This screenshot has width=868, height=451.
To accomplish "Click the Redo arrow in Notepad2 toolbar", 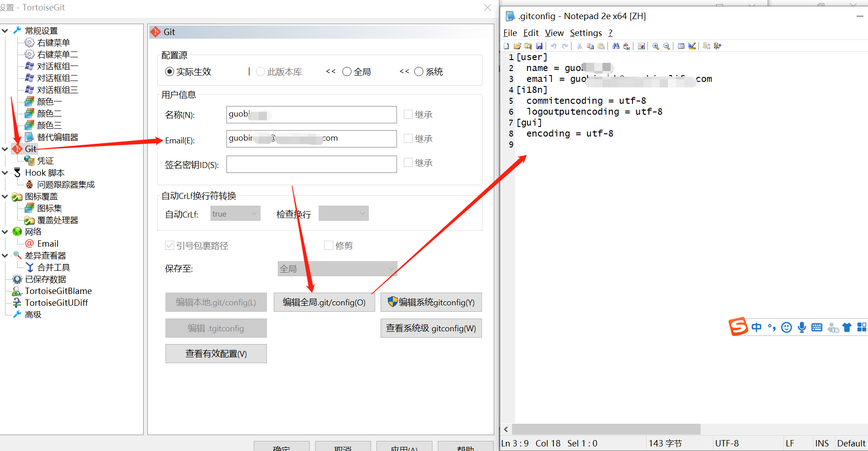I will point(565,46).
